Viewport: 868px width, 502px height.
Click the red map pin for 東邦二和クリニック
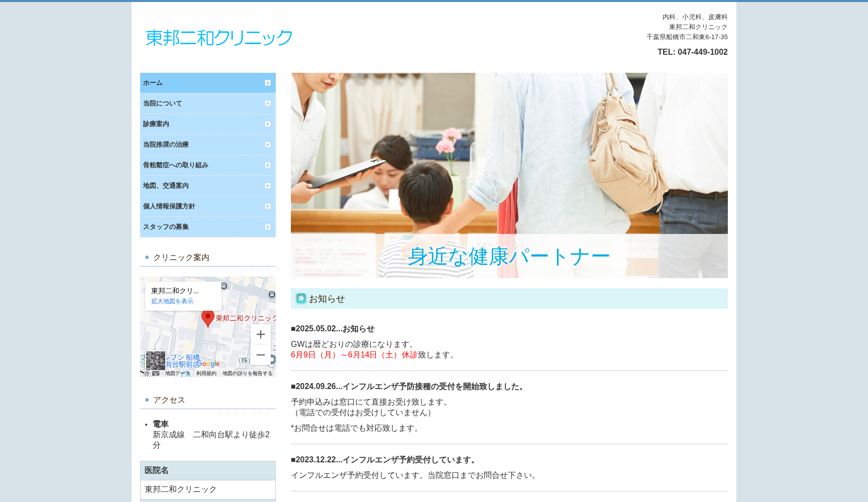pyautogui.click(x=208, y=318)
